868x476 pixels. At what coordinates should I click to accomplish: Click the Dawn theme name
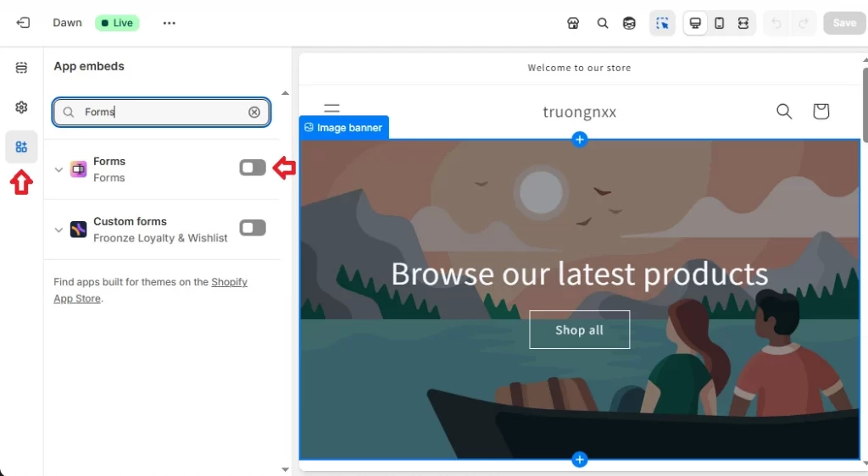(x=68, y=23)
